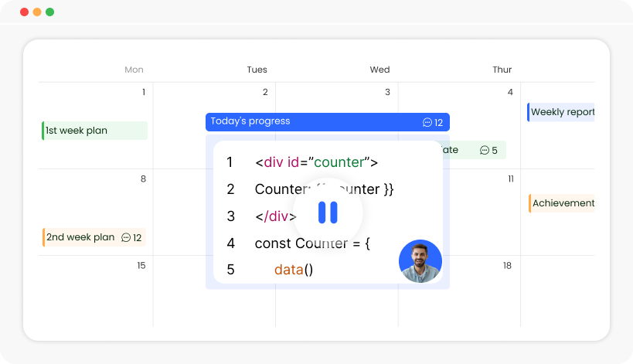Open the 2nd week plan event
The image size is (633, 364).
click(x=94, y=237)
